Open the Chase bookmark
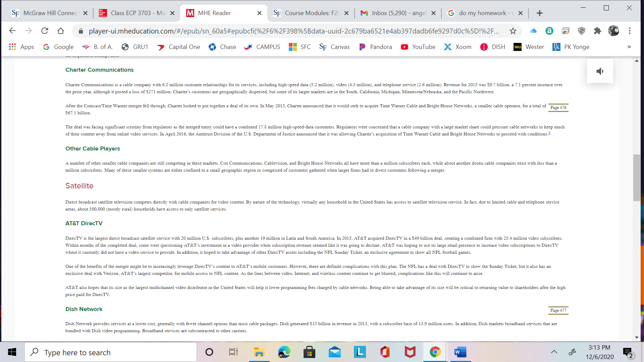Screen dimensions: 644x362 222,47
